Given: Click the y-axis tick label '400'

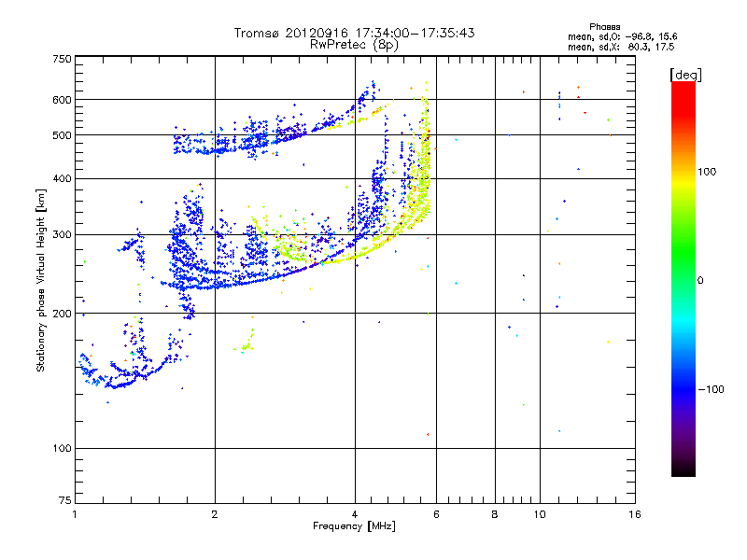Looking at the screenshot, I should [x=62, y=178].
